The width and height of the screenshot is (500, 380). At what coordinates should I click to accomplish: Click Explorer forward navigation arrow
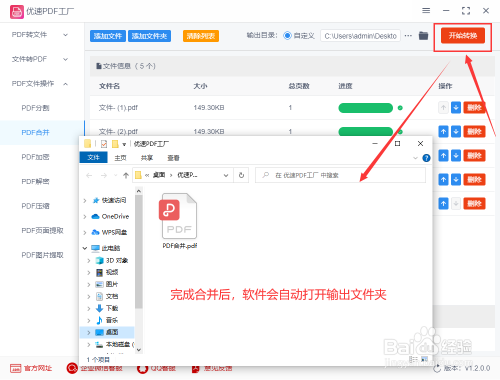(x=104, y=175)
